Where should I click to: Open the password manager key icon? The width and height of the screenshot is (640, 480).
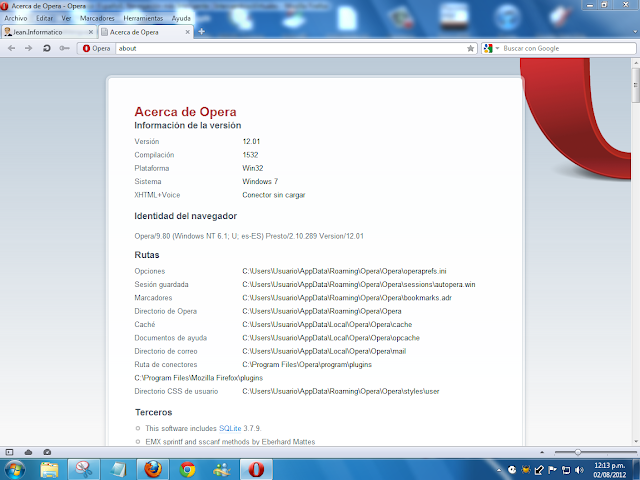(x=64, y=48)
